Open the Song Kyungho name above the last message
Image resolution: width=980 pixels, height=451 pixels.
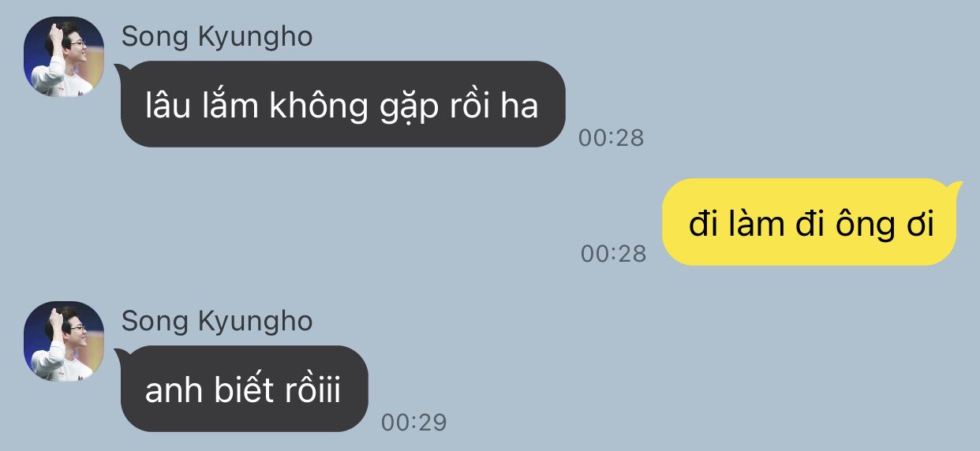point(217,321)
